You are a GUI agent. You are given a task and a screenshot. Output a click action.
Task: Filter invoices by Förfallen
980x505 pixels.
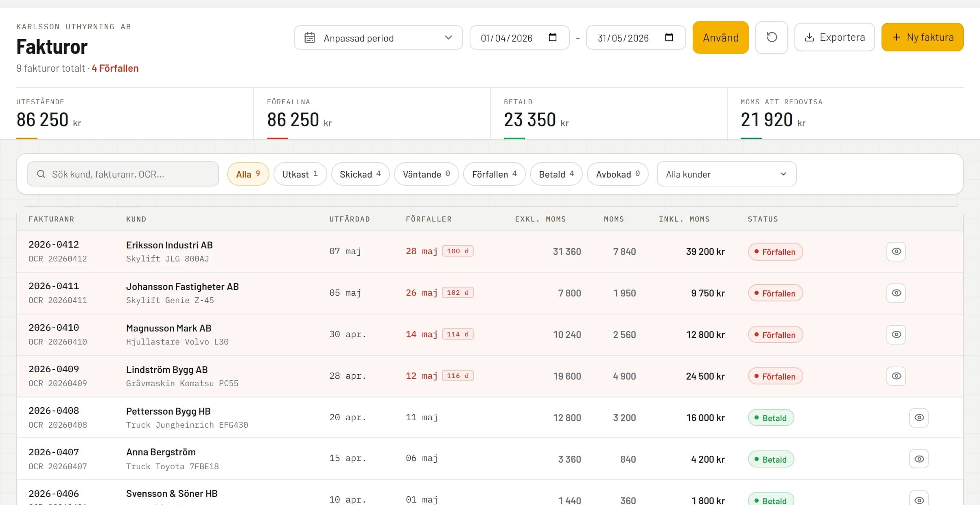(x=494, y=174)
